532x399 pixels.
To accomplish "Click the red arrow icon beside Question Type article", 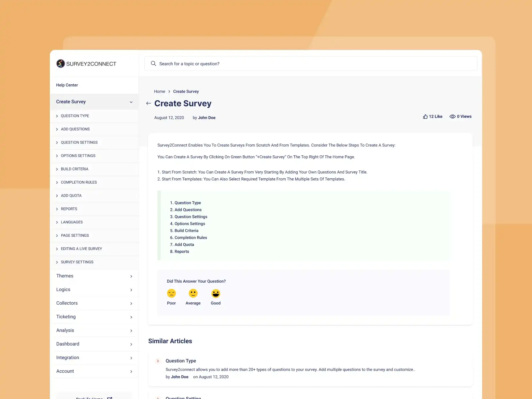I will pos(158,361).
